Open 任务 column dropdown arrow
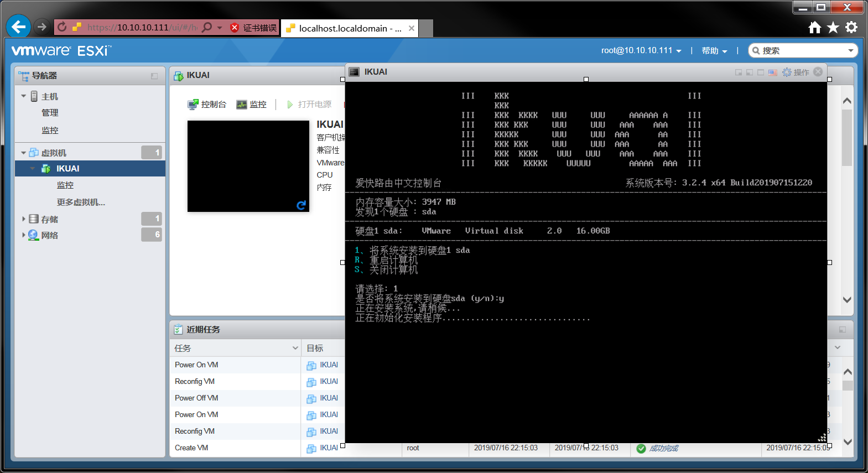Viewport: 868px width, 473px height. (295, 348)
